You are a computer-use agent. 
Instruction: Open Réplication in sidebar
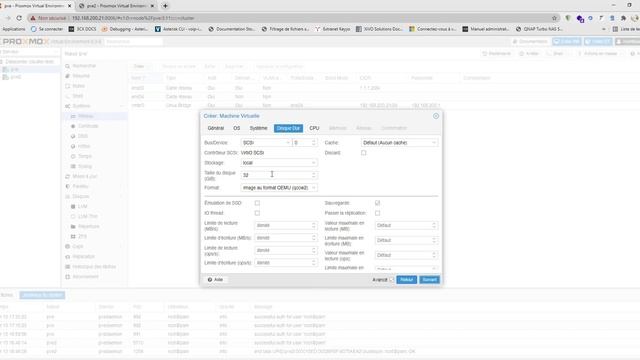83,257
